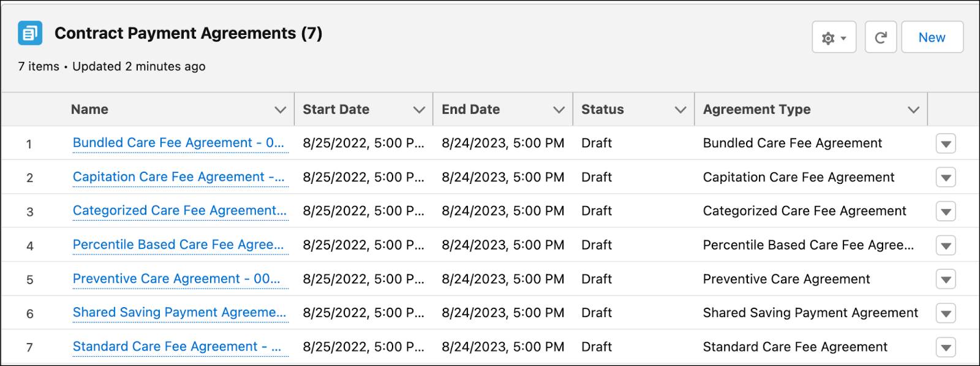Screen dimensions: 980x366
Task: Open Capitation Care Fee Agreement record
Action: click(x=178, y=177)
